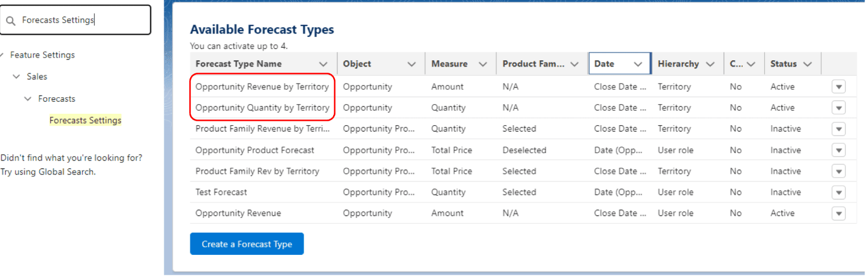This screenshot has height=277, width=868.
Task: Sort by the Date column header
Action: click(x=604, y=64)
